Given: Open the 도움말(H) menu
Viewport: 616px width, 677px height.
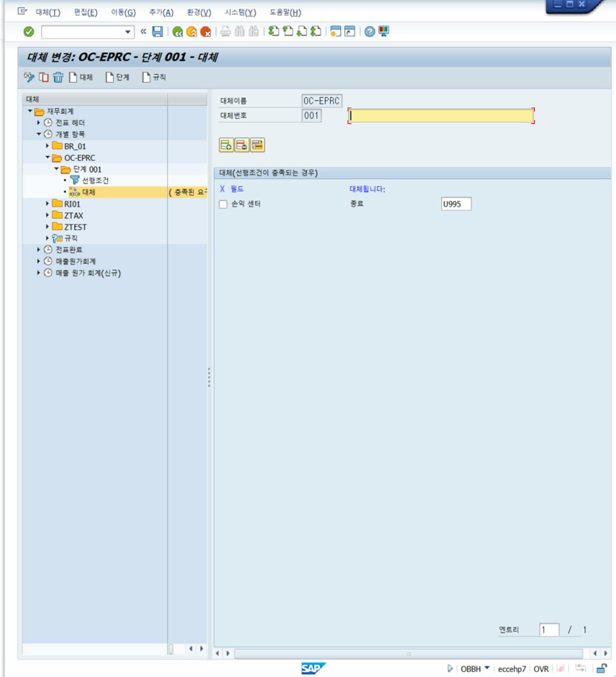Looking at the screenshot, I should point(285,12).
